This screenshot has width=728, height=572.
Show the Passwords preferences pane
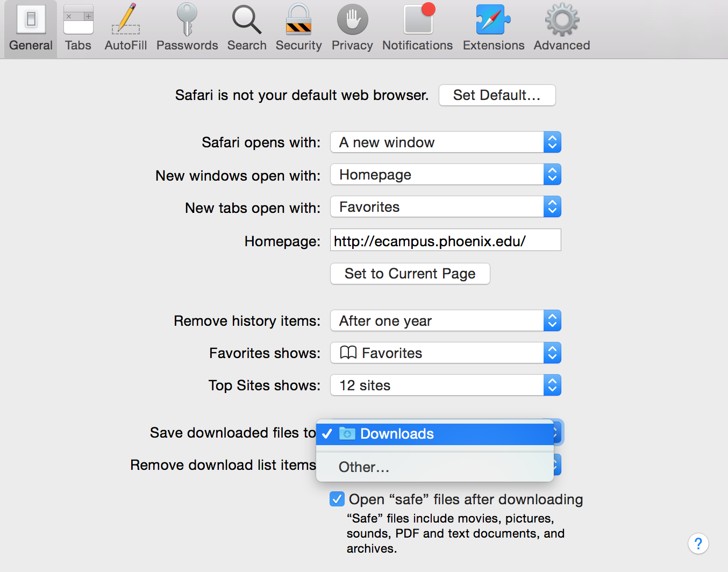187,28
